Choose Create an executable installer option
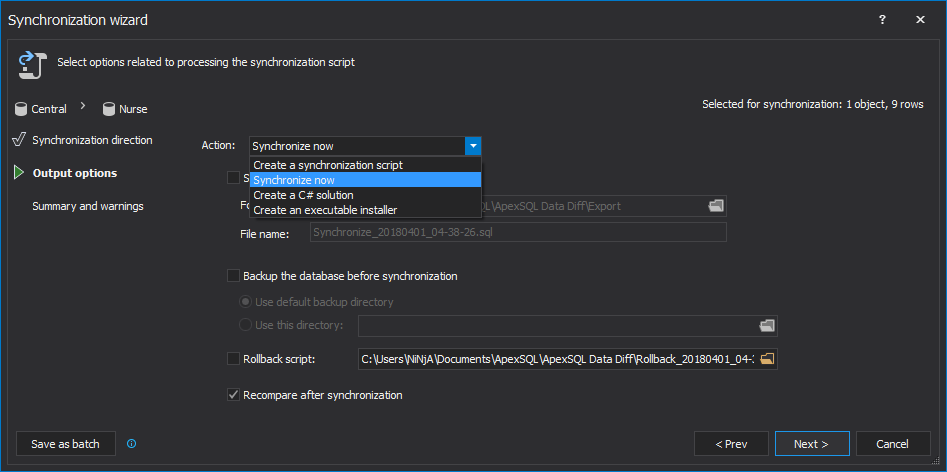Screen dimensions: 947x472 coord(365,210)
